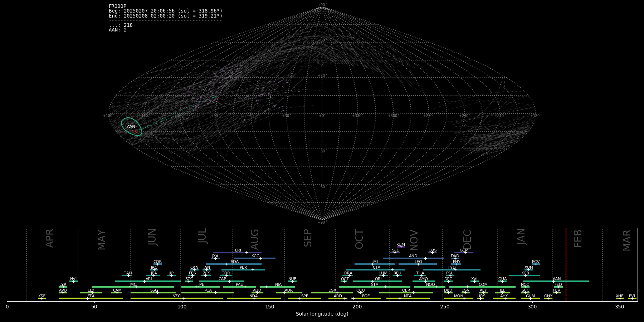Select the SSG shower label
The width and height of the screenshot is (644, 322).
pos(154,290)
